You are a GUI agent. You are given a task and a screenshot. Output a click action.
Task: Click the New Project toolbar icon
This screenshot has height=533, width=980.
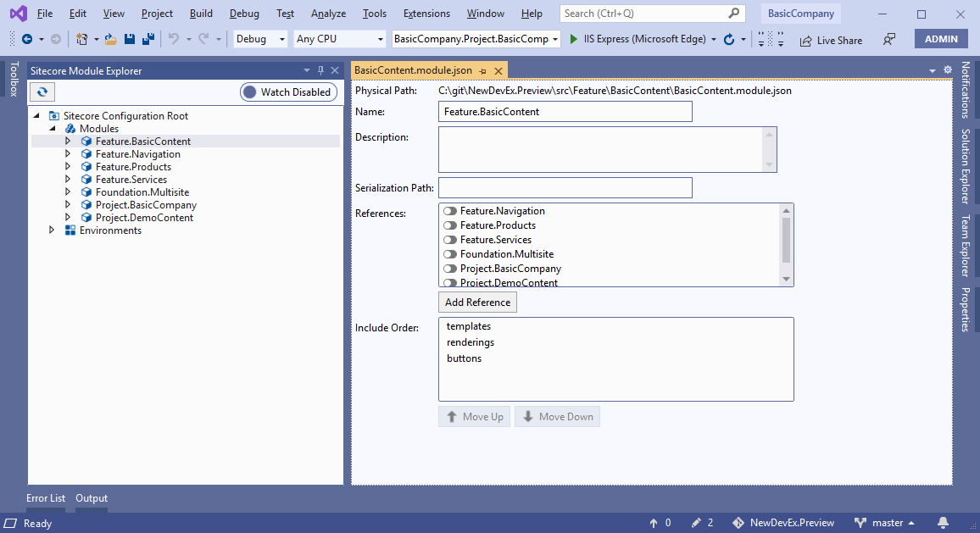81,39
